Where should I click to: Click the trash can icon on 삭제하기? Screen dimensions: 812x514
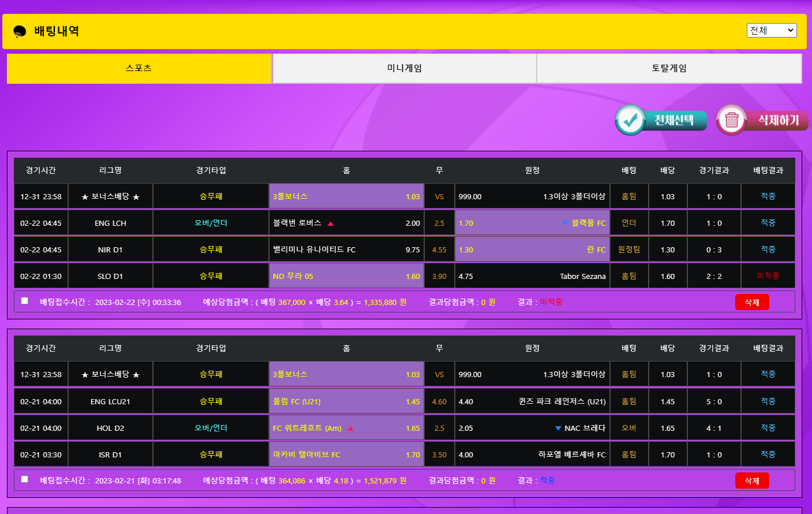(x=731, y=120)
